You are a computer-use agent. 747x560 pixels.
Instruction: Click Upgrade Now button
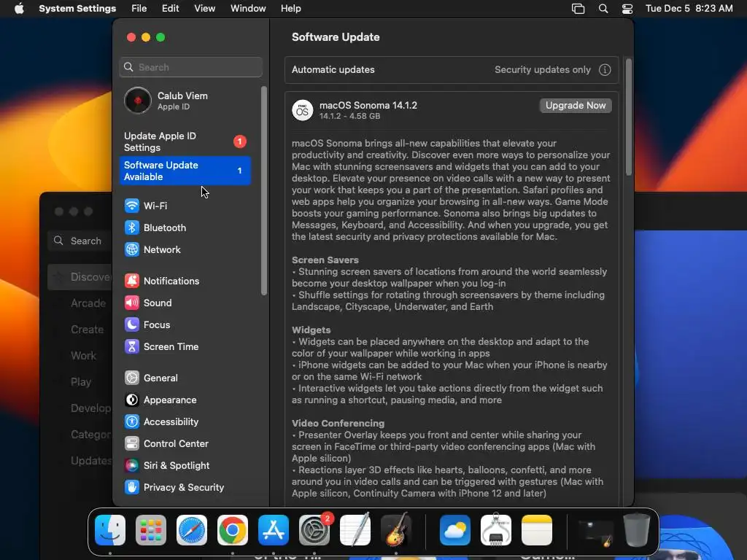[576, 105]
